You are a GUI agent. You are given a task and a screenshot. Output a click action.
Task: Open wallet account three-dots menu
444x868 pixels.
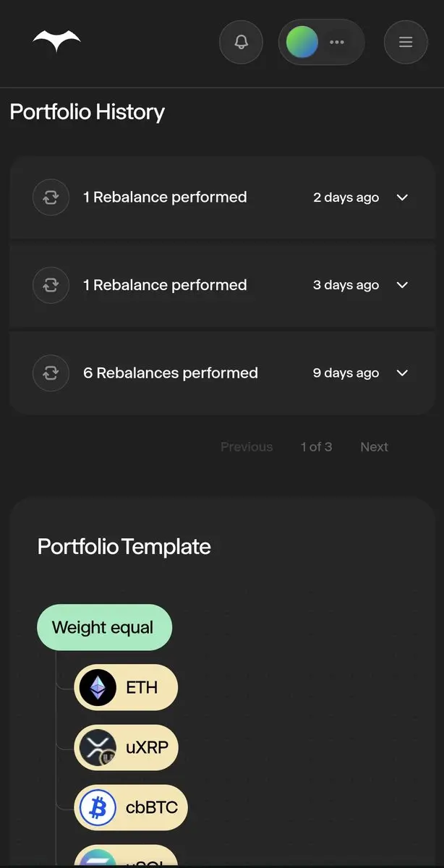[337, 42]
